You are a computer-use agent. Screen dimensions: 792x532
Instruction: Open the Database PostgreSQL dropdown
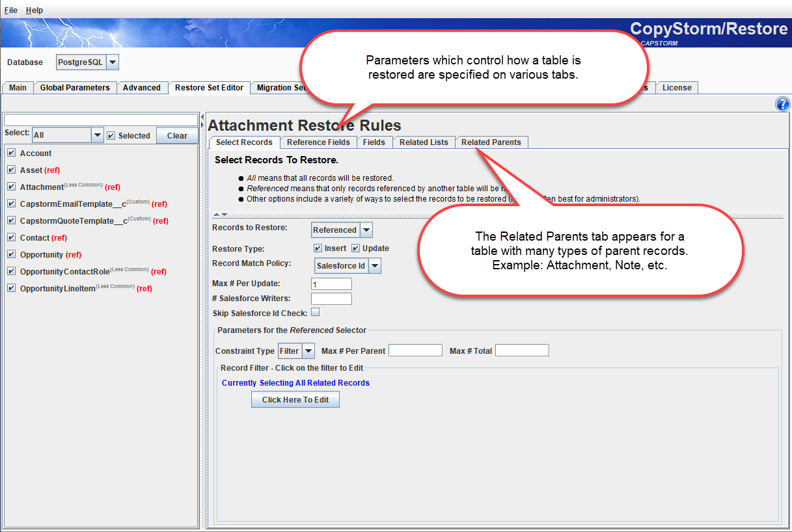pos(112,62)
